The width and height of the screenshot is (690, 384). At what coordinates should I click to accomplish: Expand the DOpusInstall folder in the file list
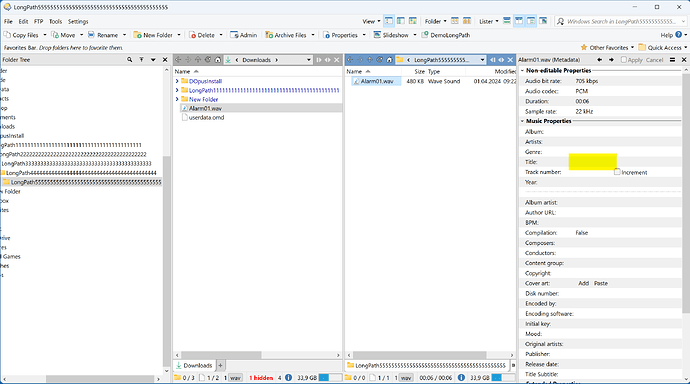click(x=177, y=81)
